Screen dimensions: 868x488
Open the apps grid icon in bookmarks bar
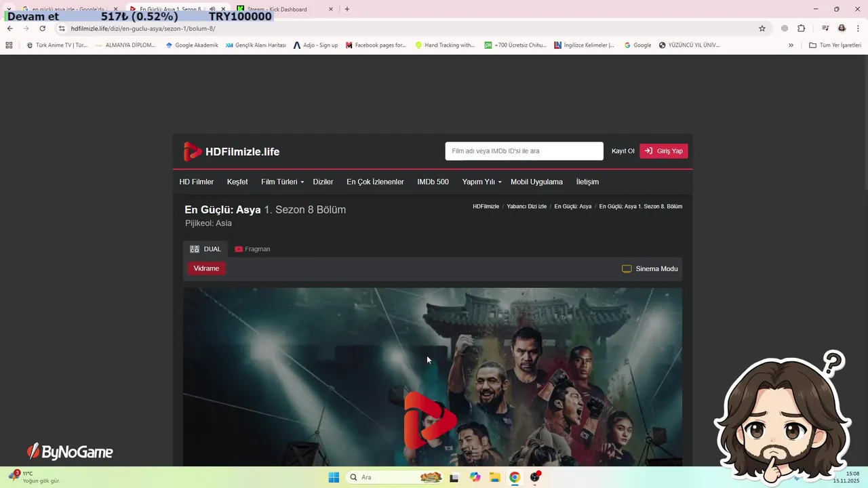pyautogui.click(x=9, y=45)
